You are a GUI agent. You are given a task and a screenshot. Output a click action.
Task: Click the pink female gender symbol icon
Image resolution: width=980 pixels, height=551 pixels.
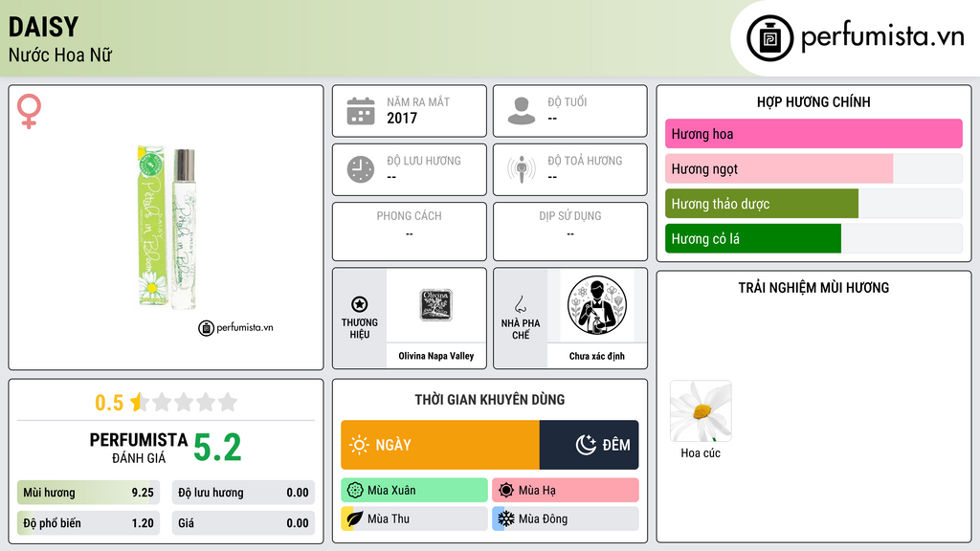[x=29, y=111]
